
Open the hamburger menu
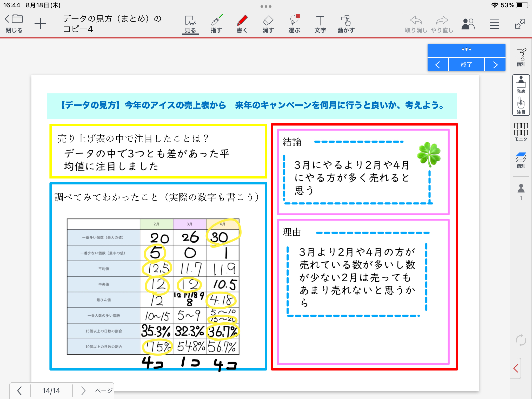(x=494, y=24)
